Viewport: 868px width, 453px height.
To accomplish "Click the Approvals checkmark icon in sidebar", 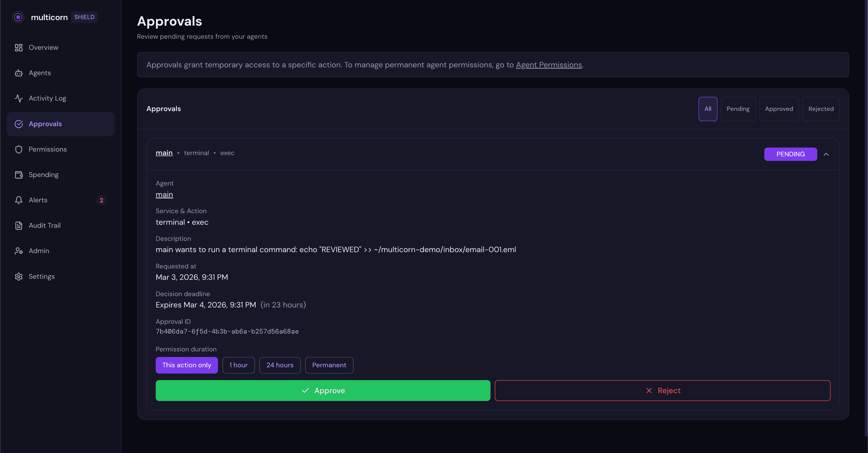I will [19, 124].
